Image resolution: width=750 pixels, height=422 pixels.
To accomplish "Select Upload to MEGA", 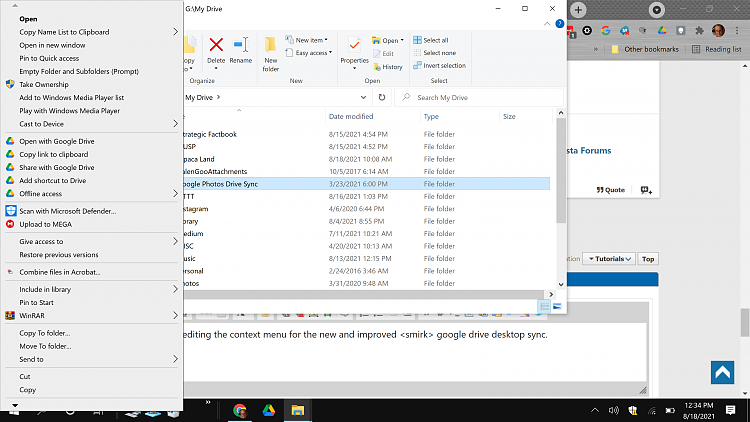I will pyautogui.click(x=45, y=224).
